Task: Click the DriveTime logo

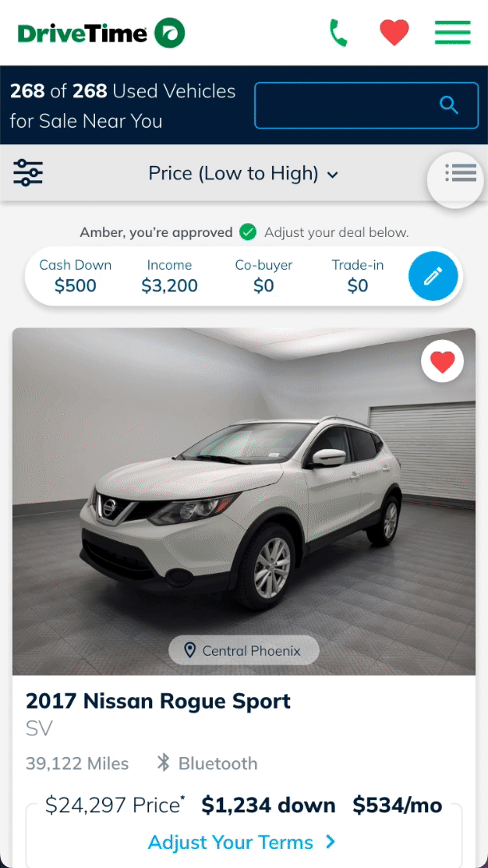Action: click(101, 34)
